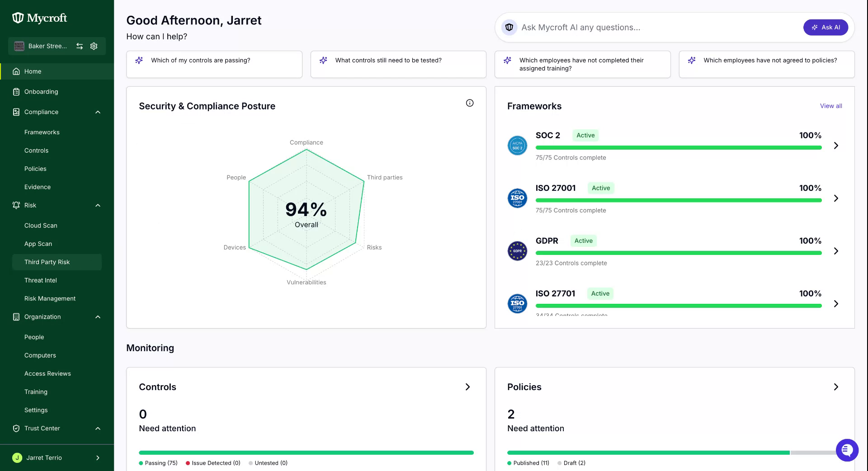Click the info icon in Security Posture card
This screenshot has height=471, width=868.
tap(470, 103)
